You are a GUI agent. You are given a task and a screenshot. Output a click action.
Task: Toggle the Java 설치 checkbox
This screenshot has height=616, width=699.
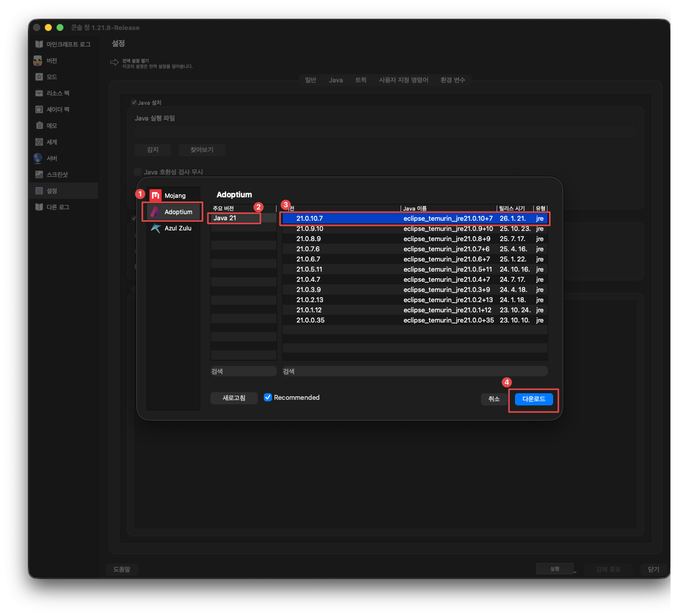(134, 102)
